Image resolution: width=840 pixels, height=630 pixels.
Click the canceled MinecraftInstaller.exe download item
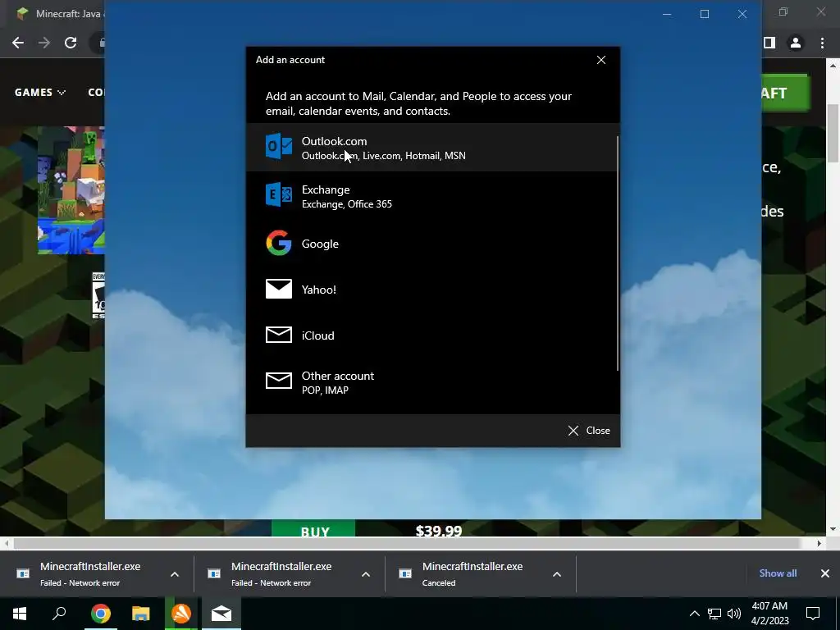pyautogui.click(x=472, y=573)
